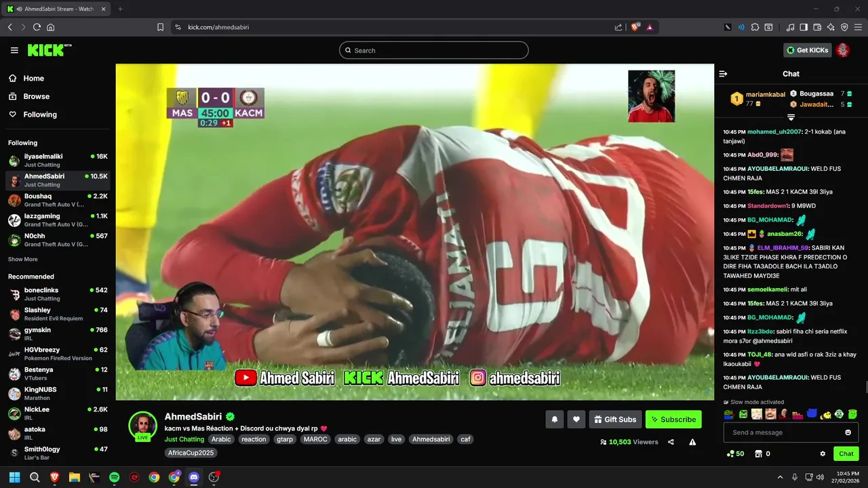Click channel points showing 50
Viewport: 868px width, 488px height.
(x=735, y=454)
